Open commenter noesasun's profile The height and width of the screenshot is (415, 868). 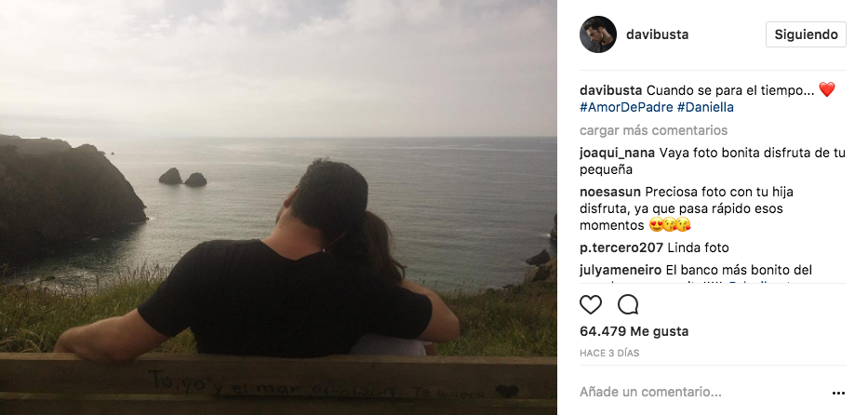coord(610,192)
